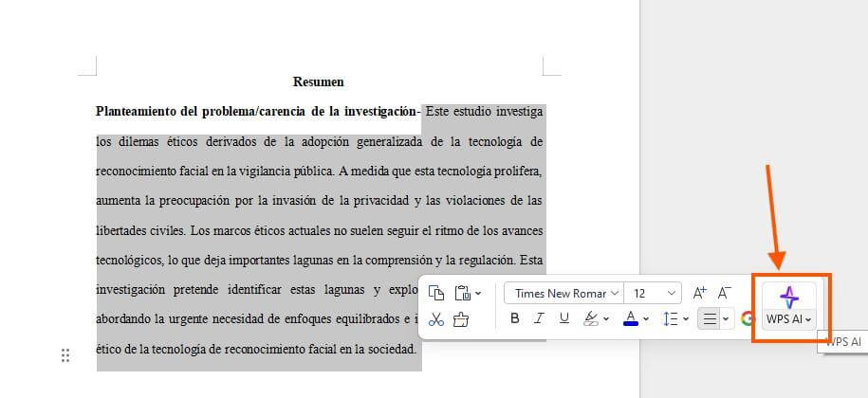Click the words 'Este estudio investiga'

(x=485, y=111)
